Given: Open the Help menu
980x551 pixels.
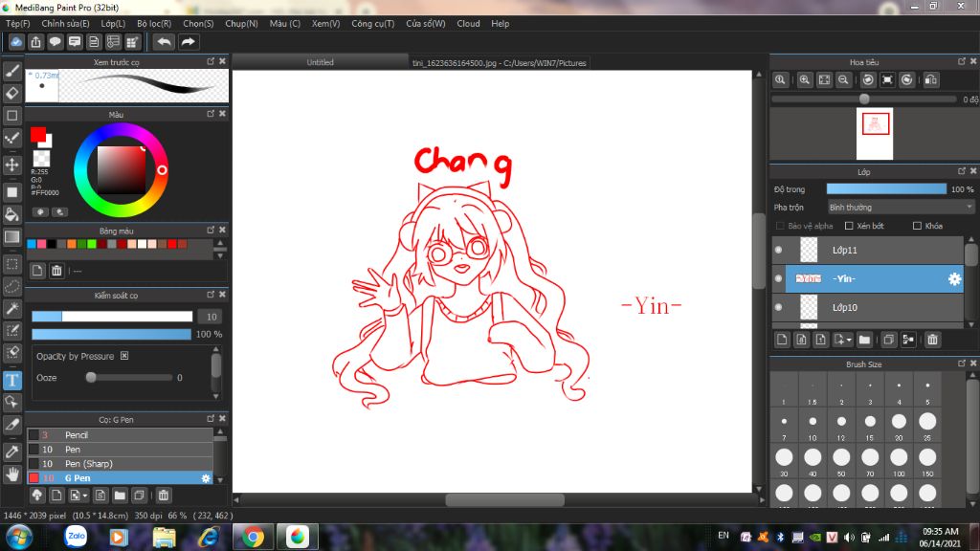Looking at the screenshot, I should [500, 24].
